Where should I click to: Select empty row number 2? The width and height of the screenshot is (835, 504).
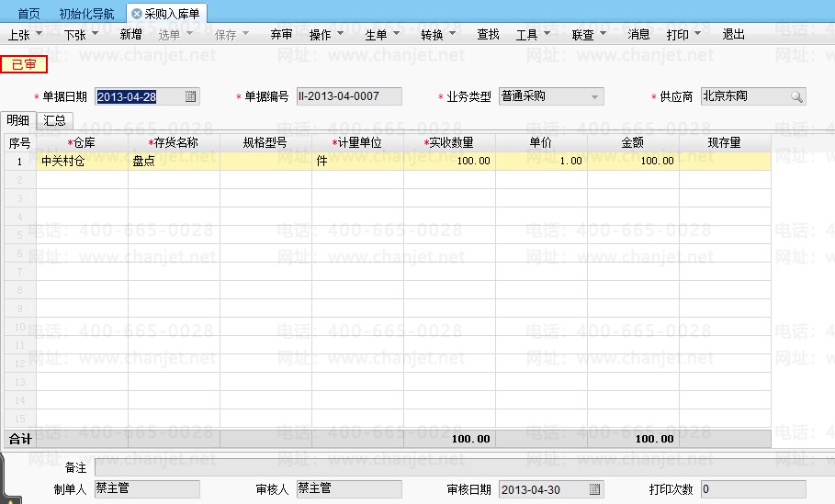tap(19, 180)
